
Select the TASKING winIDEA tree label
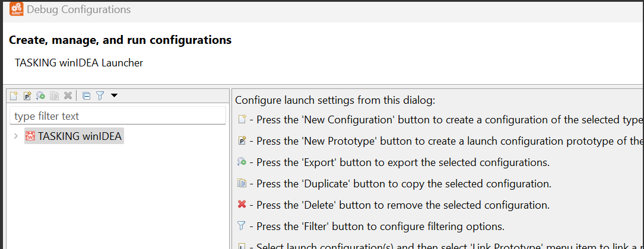[80, 137]
